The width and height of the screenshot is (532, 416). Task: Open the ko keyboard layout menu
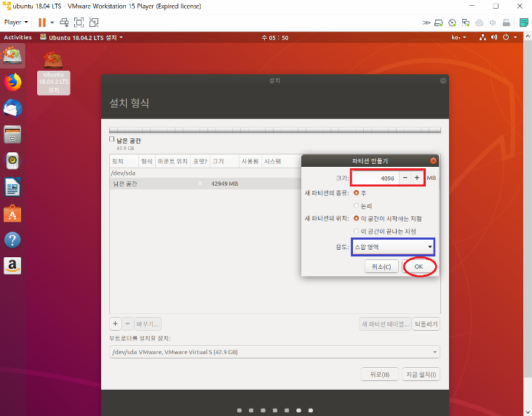coord(458,37)
